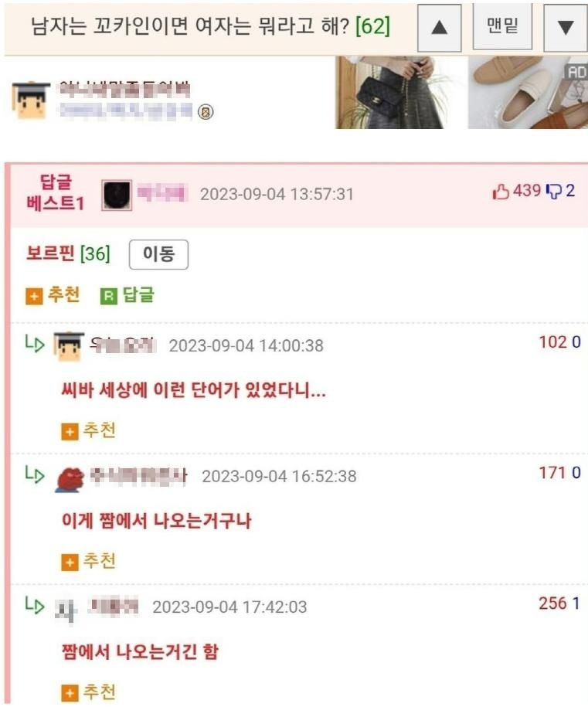Screen dimensions: 588x707
Task: Jump to bottom with 맨밑 button
Action: click(502, 26)
